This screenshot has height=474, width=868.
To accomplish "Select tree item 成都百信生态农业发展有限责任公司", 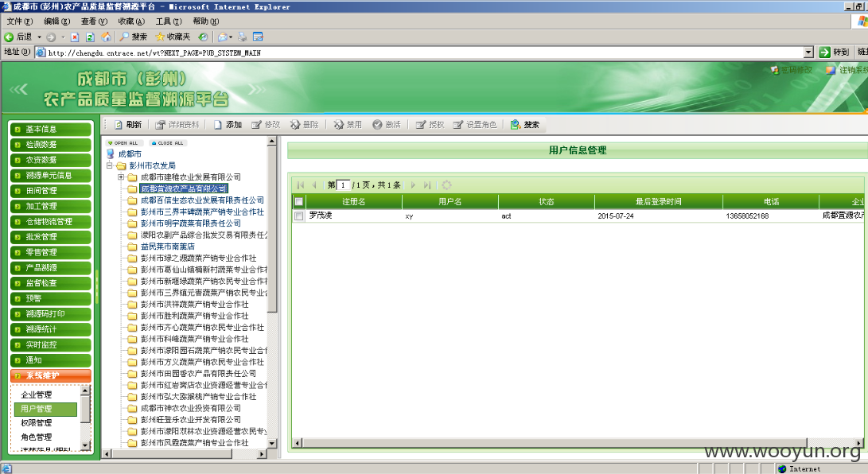I will click(202, 200).
